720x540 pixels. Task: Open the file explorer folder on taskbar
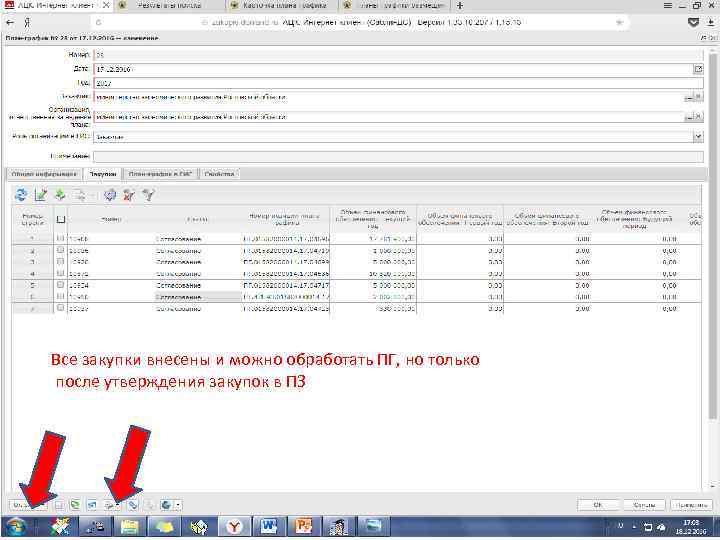coord(130,527)
